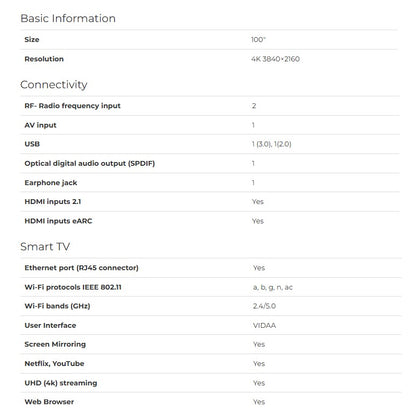Image resolution: width=416 pixels, height=415 pixels.
Task: Click the Web Browser row label
Action: (x=49, y=402)
